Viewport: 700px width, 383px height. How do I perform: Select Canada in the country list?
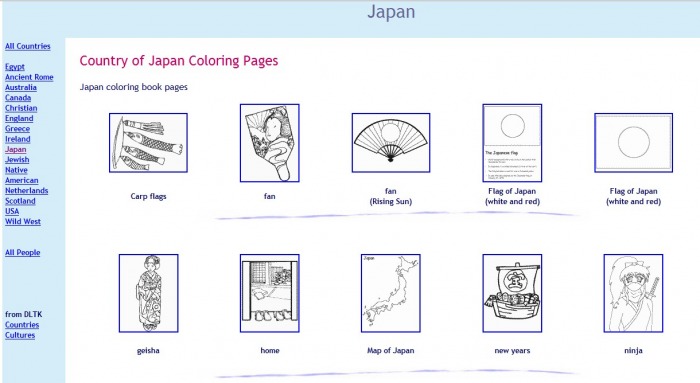click(18, 98)
